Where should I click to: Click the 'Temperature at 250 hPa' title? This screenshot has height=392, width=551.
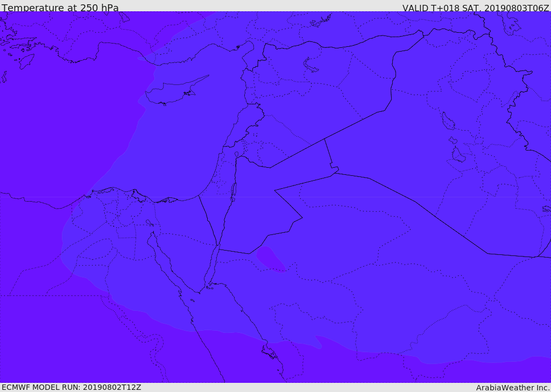[x=60, y=8]
